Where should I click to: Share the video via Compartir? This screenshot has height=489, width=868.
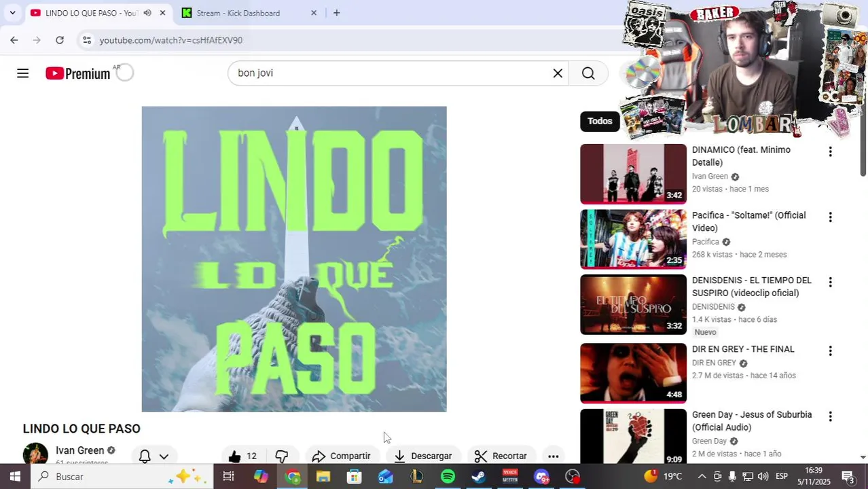tap(342, 456)
